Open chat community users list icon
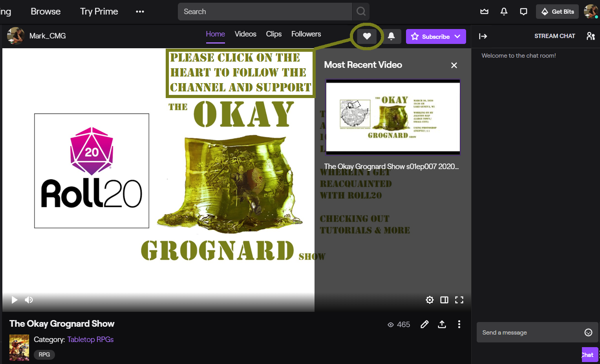Image resolution: width=600 pixels, height=364 pixels. coord(591,36)
